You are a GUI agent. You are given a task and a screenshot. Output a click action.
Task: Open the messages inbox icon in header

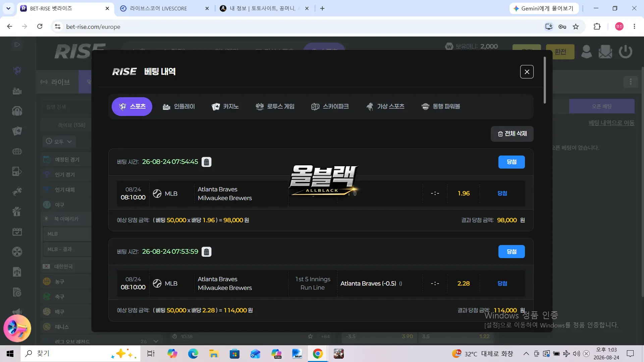tap(605, 52)
